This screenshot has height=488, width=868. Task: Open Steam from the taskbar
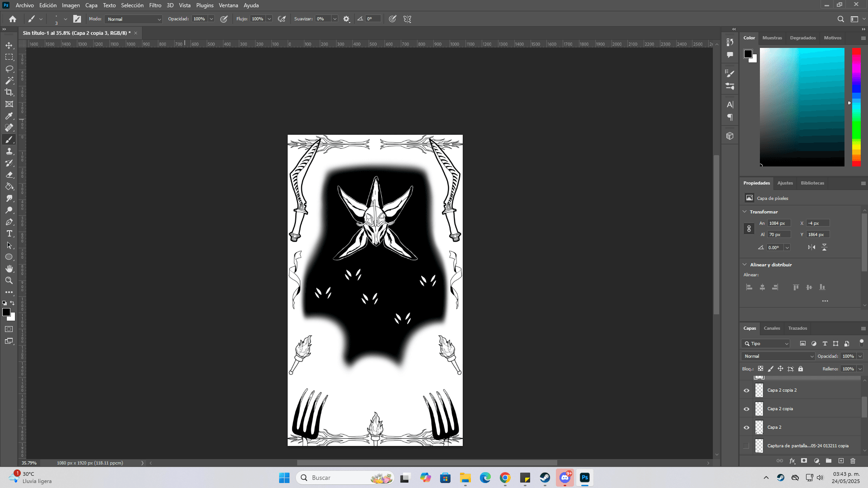coord(545,478)
